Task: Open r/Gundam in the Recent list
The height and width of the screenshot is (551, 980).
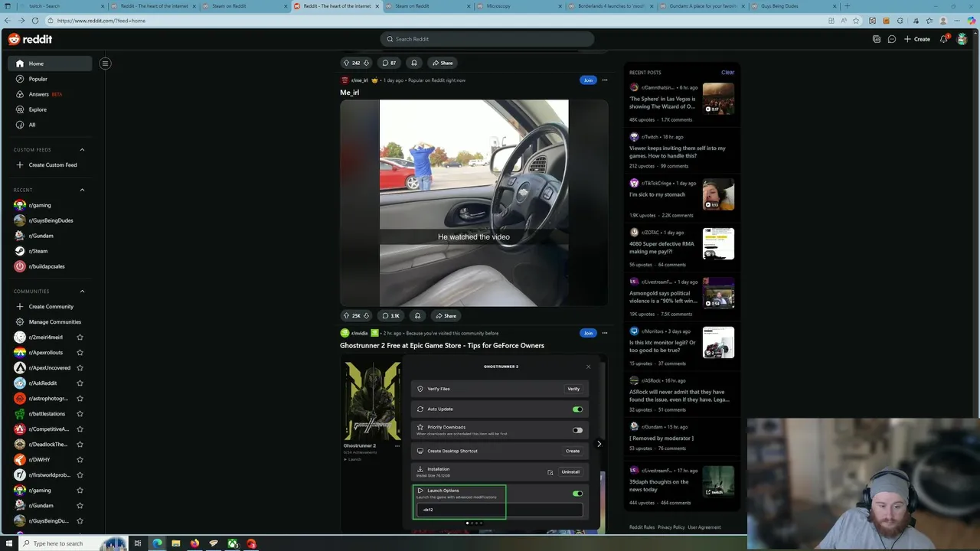Action: pos(50,236)
